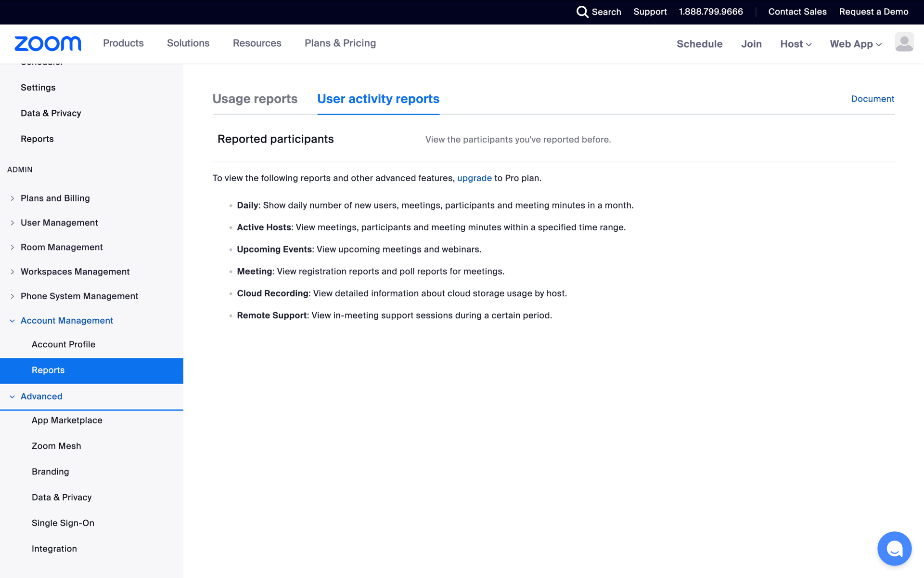
Task: Click the Room Management label
Action: tap(62, 248)
